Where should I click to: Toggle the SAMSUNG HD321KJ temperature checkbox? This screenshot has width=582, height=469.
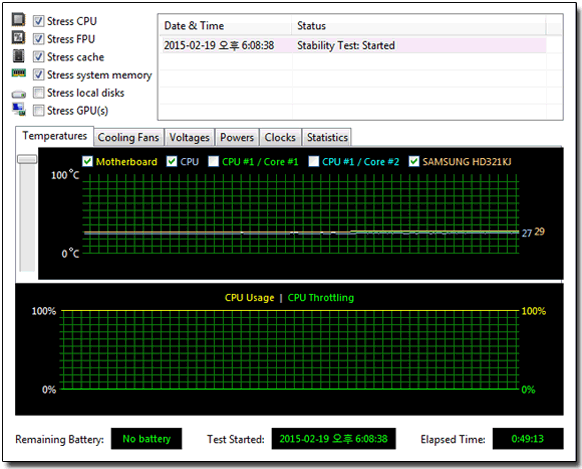coord(414,161)
